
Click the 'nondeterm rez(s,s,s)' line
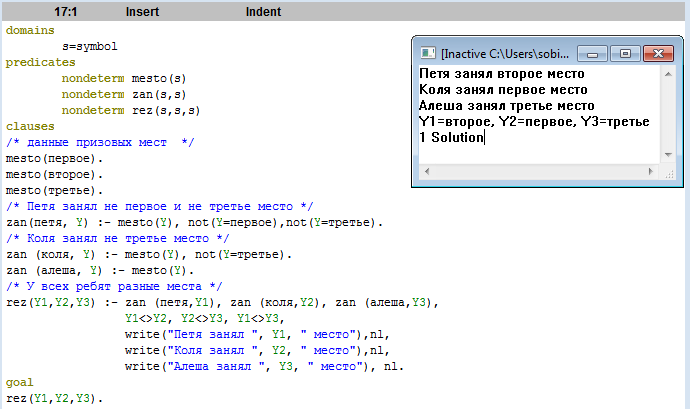tap(131, 111)
